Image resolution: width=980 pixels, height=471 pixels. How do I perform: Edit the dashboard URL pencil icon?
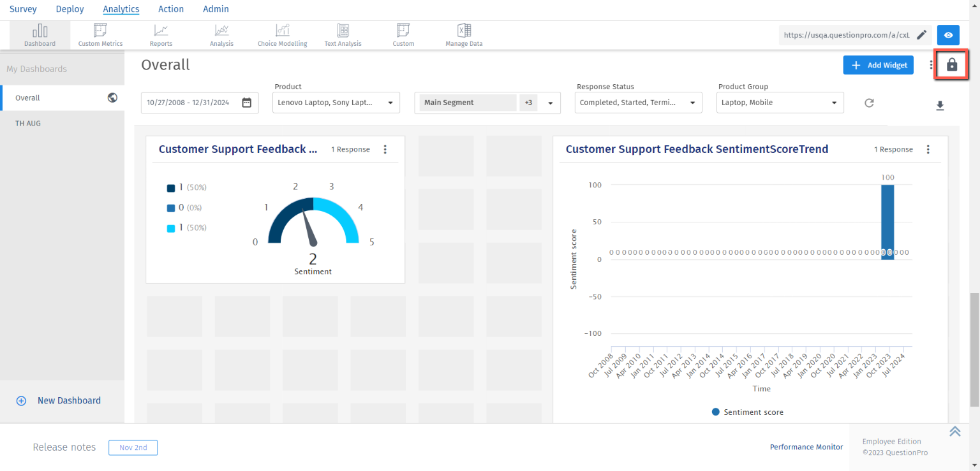(x=921, y=35)
